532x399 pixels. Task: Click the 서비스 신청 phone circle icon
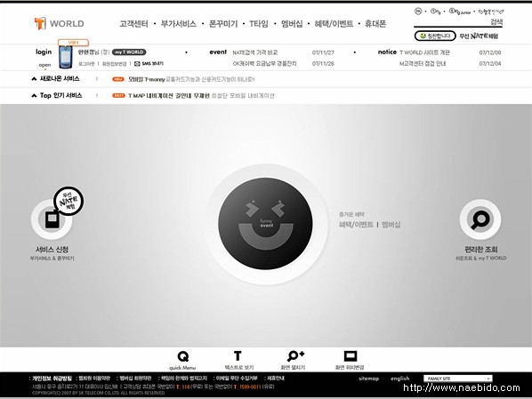pos(52,219)
